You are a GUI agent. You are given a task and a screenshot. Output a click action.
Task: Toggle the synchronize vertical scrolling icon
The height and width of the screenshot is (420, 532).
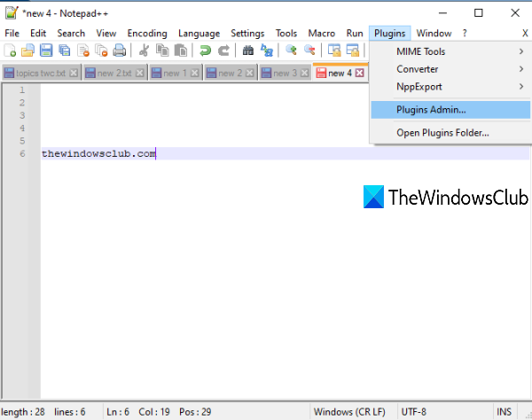(334, 51)
